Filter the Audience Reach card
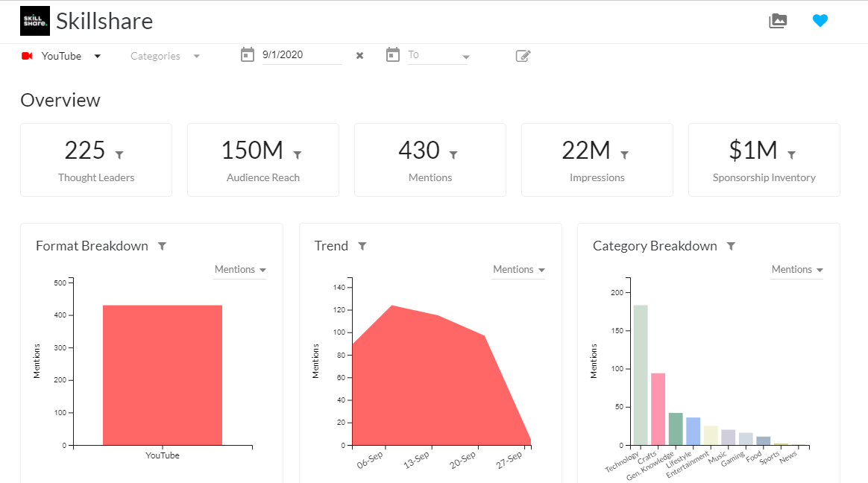The height and width of the screenshot is (483, 868). (298, 155)
